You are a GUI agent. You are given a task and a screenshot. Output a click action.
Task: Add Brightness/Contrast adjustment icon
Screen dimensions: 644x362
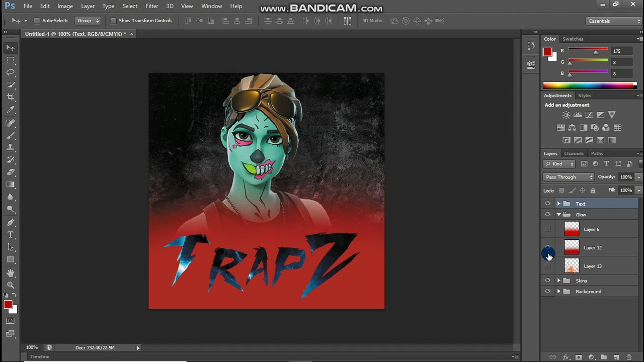click(x=566, y=115)
